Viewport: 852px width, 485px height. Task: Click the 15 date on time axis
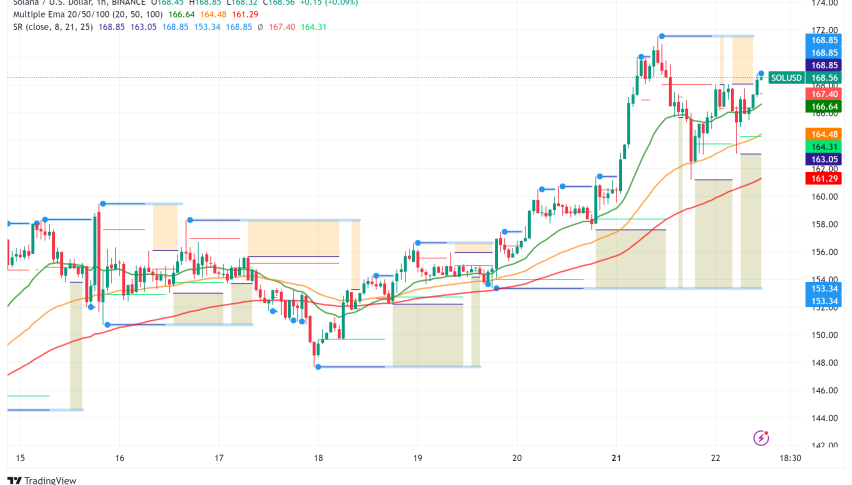[20, 458]
